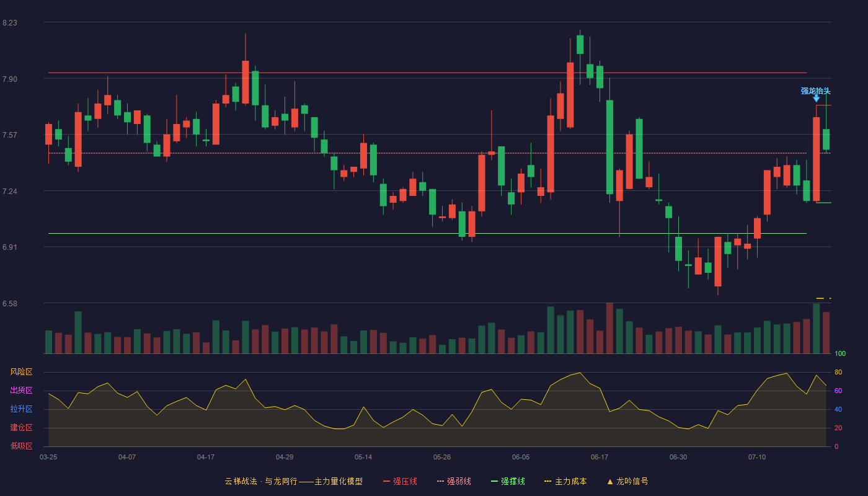Viewport: 868px width, 496px height.
Task: Toggle the 强撑线 legend item
Action: pos(508,481)
